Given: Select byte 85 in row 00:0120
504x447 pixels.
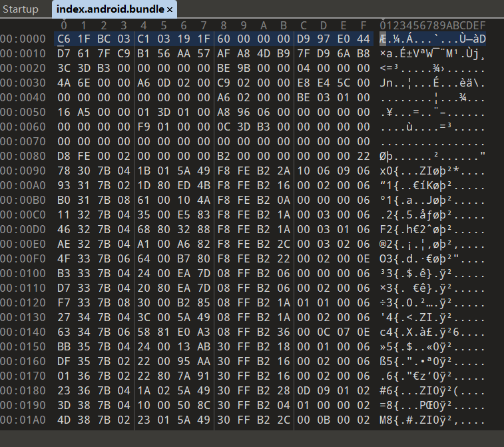Looking at the screenshot, I should pyautogui.click(x=204, y=302).
